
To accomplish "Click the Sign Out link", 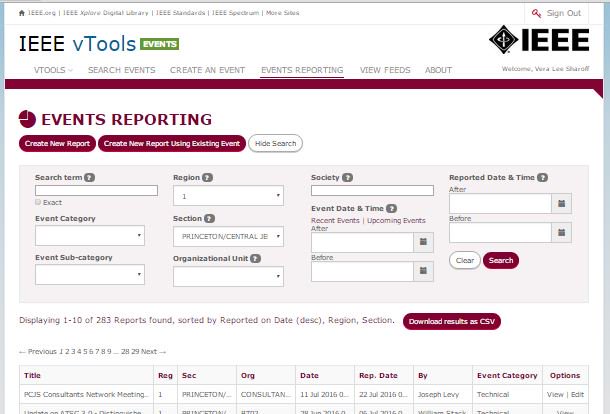I will 564,13.
